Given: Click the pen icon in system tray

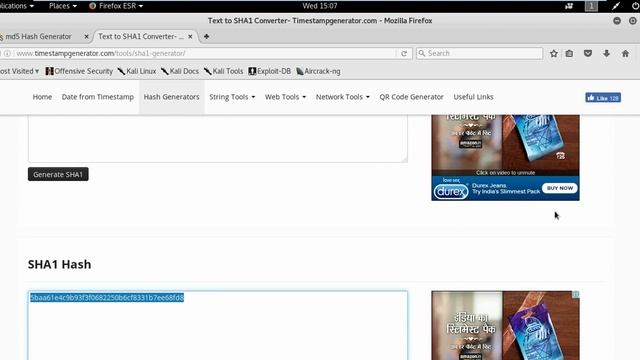Looking at the screenshot, I should pos(616,6).
